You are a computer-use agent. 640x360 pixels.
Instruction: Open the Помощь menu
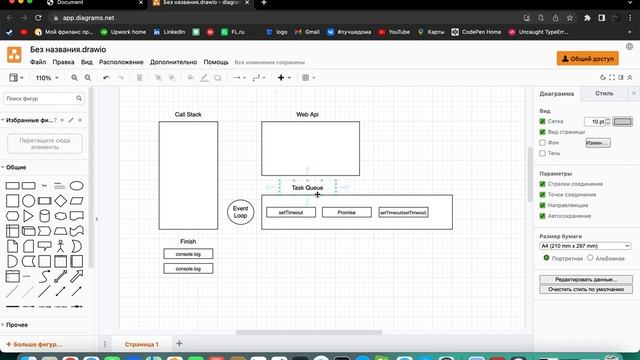point(216,62)
